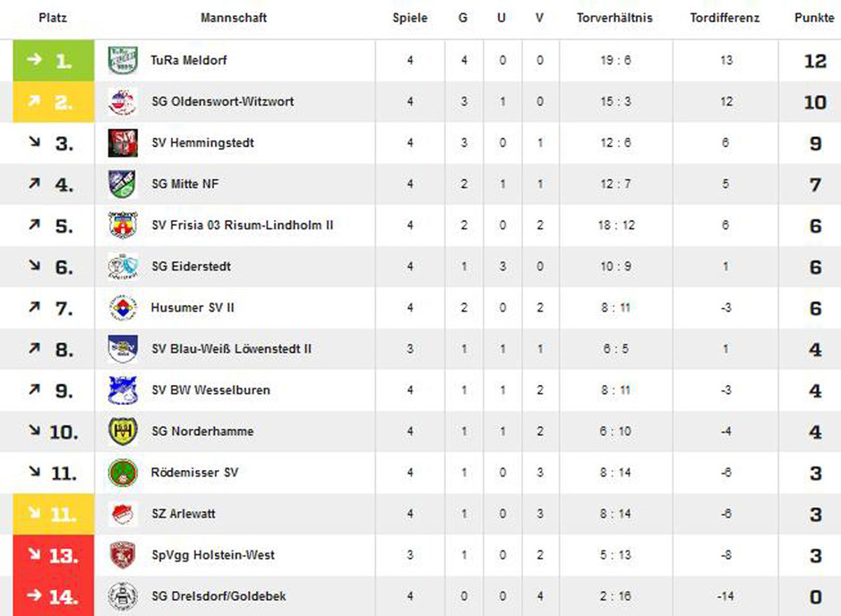This screenshot has width=841, height=616.
Task: Click the SG Drelsdorf/Goldebek logo
Action: click(123, 596)
